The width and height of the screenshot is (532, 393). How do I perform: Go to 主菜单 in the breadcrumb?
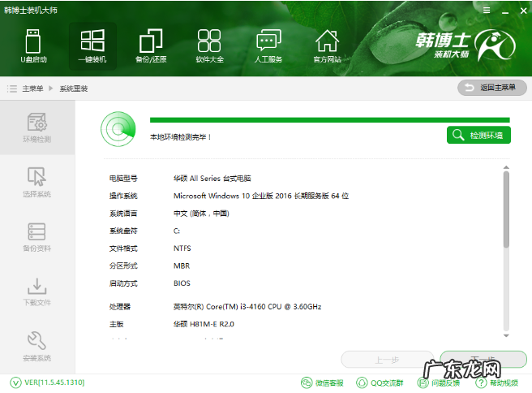coord(32,89)
